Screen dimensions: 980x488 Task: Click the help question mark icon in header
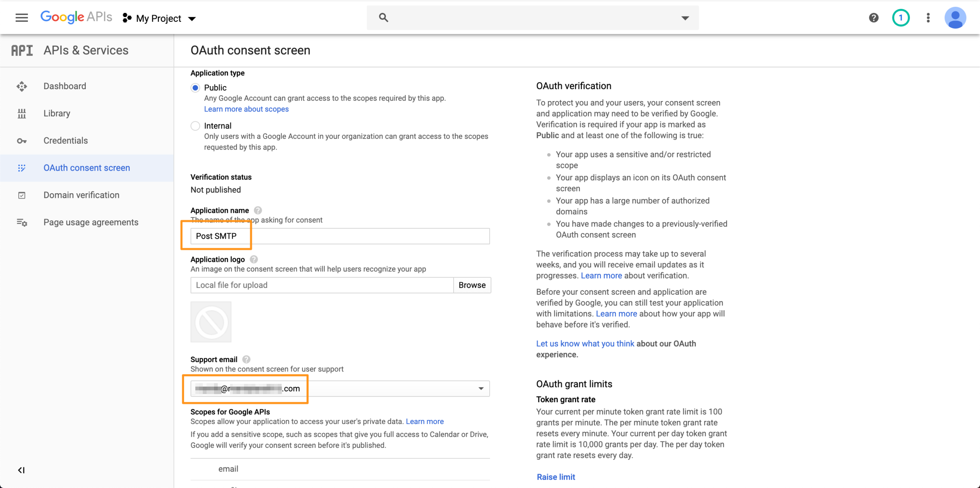click(874, 18)
